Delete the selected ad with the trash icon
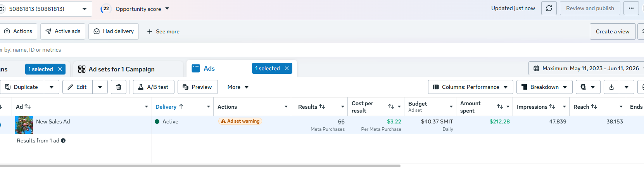Image resolution: width=644 pixels, height=177 pixels. click(119, 87)
